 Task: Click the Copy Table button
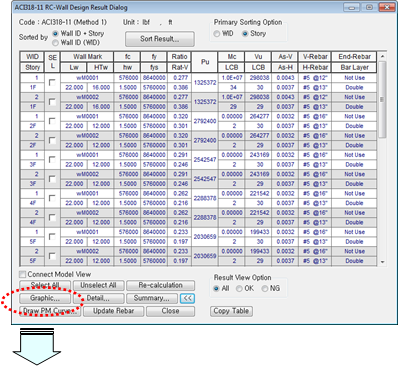[x=231, y=311]
